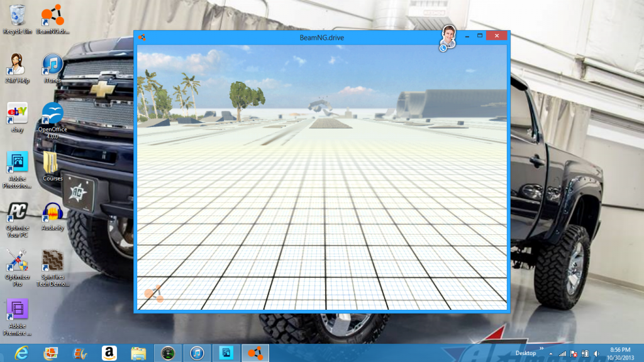Image resolution: width=644 pixels, height=362 pixels.
Task: Switch to Photoshop Elements taskbar icon
Action: pos(226,353)
